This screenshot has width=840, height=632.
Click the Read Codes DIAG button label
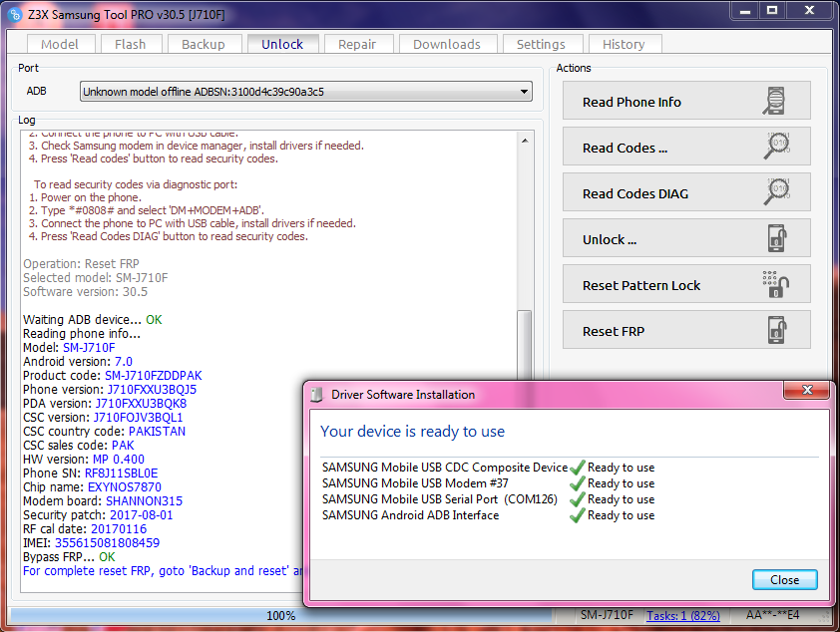tap(635, 194)
